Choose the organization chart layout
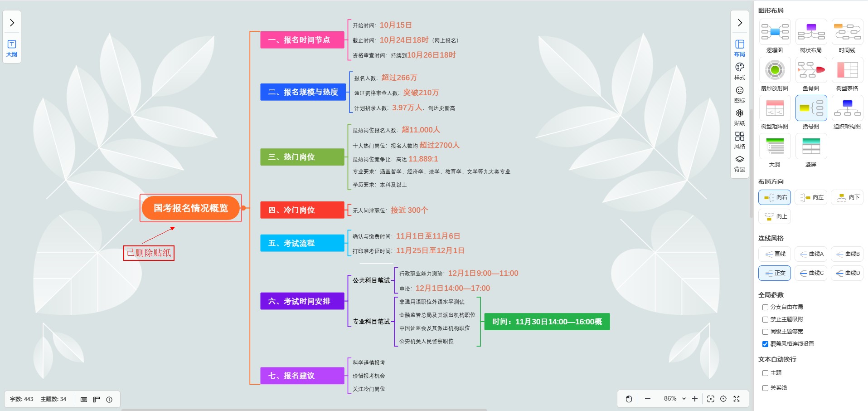Screen dimensions: 868x411 tap(847, 108)
